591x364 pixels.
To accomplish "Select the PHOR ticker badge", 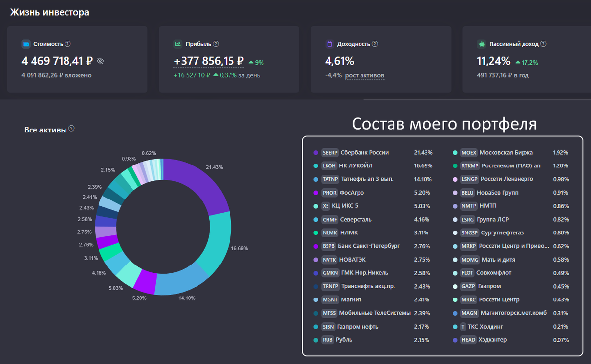I will point(329,193).
